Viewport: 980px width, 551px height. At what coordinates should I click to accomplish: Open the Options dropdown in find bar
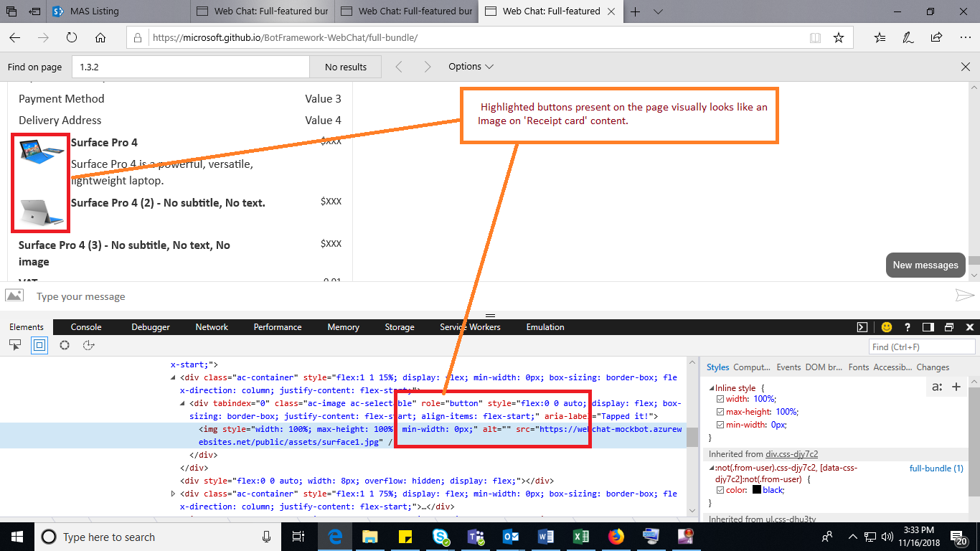coord(471,66)
